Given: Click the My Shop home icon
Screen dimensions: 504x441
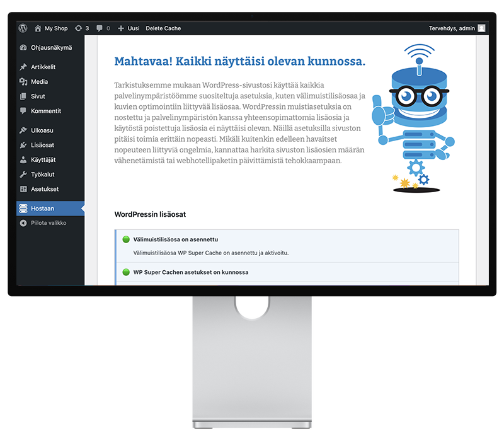Looking at the screenshot, I should [38, 28].
